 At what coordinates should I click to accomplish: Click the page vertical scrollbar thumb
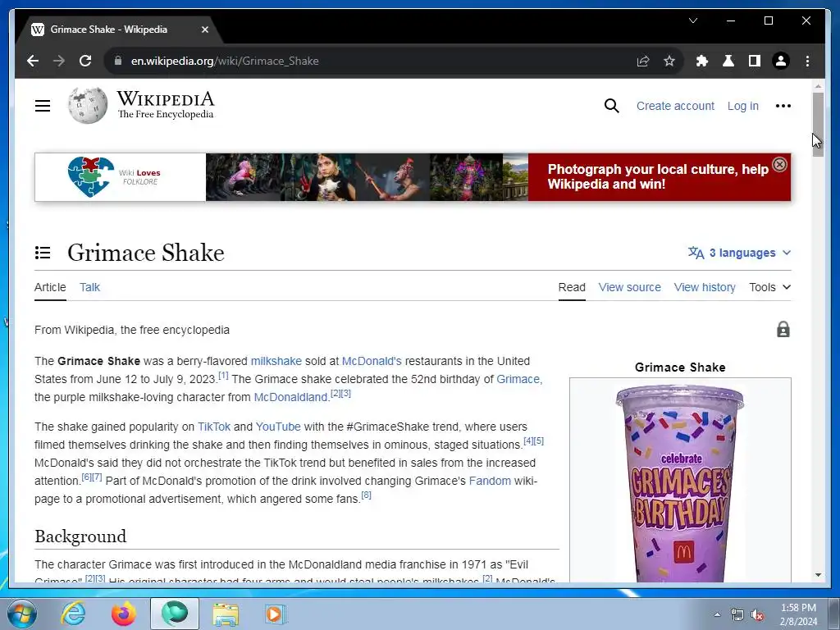(818, 125)
